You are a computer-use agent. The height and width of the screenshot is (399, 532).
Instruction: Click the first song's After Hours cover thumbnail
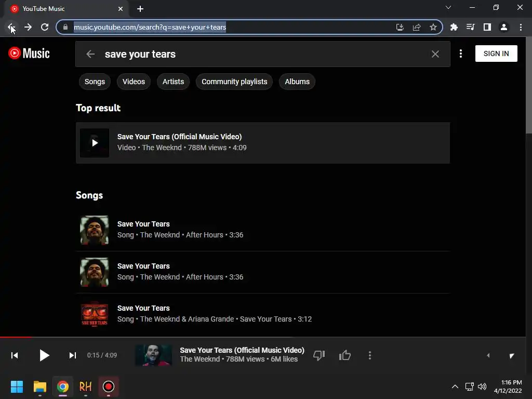(95, 230)
